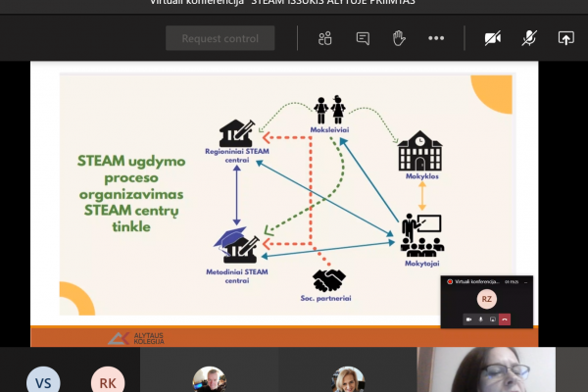Image resolution: width=588 pixels, height=392 pixels.
Task: Click the call timer in small call window
Action: pos(512,281)
